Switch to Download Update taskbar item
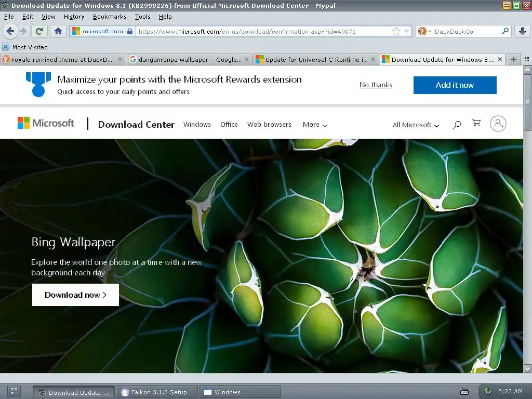Image resolution: width=532 pixels, height=399 pixels. (x=74, y=392)
